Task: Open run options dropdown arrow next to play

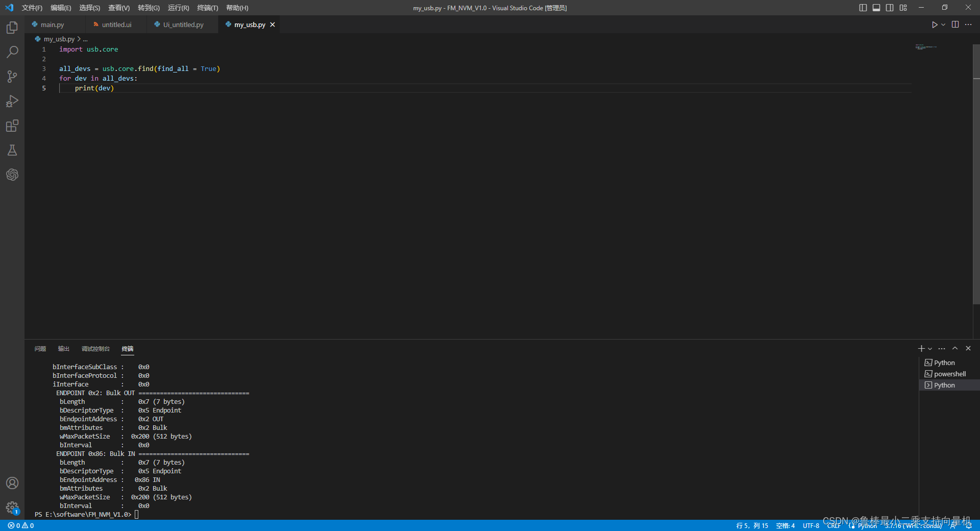Action: pyautogui.click(x=943, y=25)
